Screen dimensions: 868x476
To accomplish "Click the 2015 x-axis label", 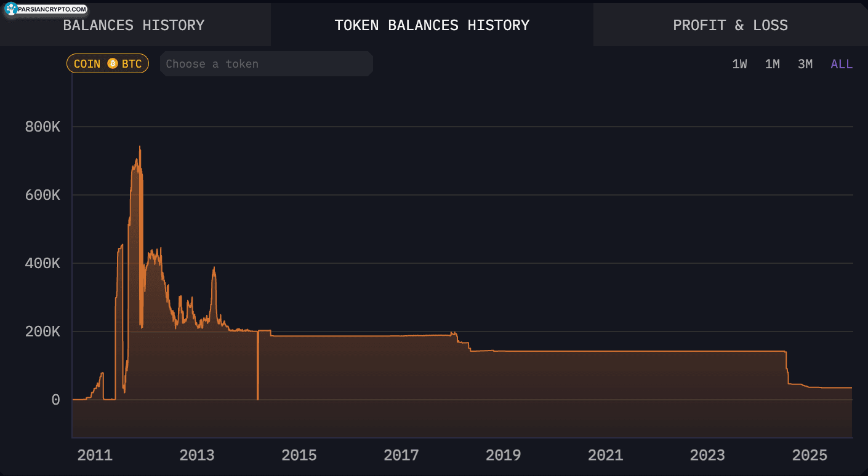I will [299, 456].
